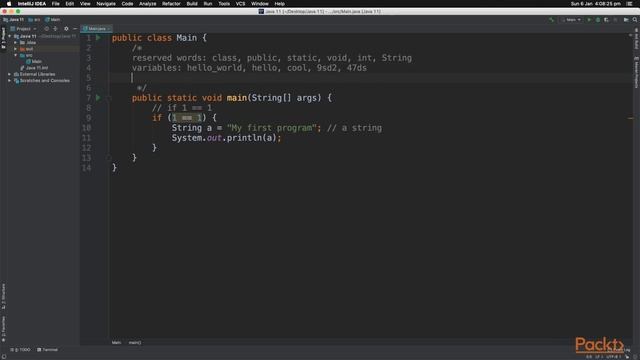Toggle the Terminal tool window
This screenshot has width=640, height=360.
click(x=47, y=350)
